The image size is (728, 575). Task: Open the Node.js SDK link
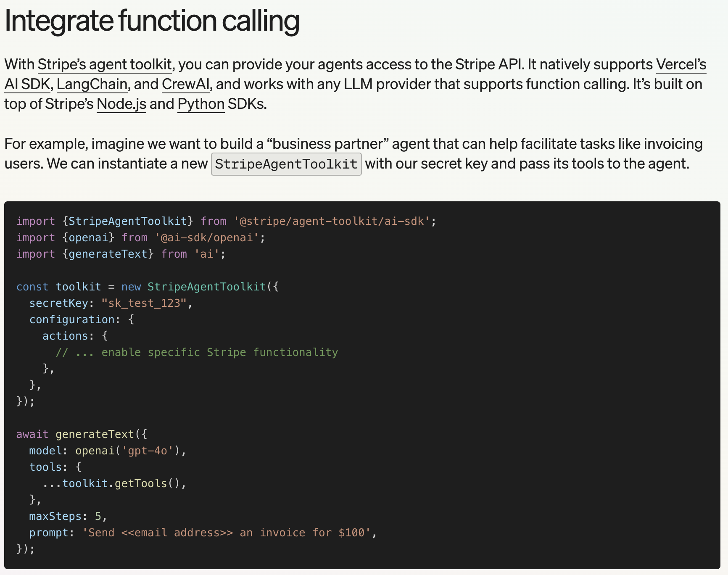point(121,104)
